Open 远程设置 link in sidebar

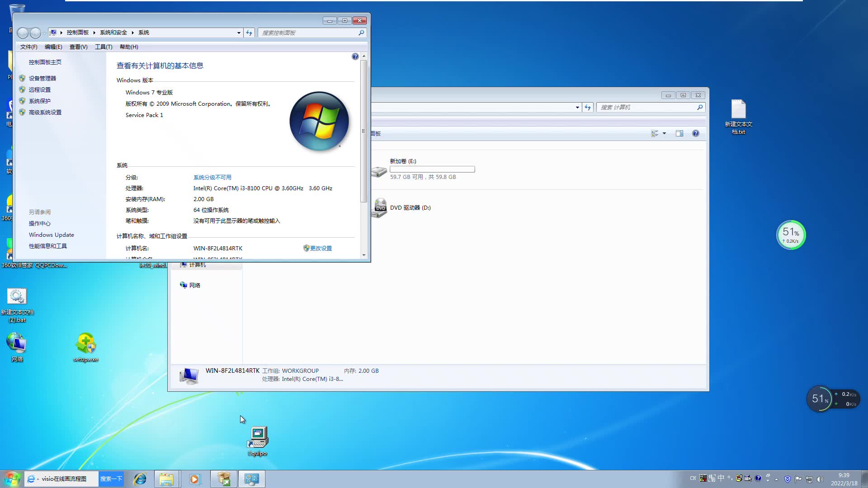[x=40, y=89]
